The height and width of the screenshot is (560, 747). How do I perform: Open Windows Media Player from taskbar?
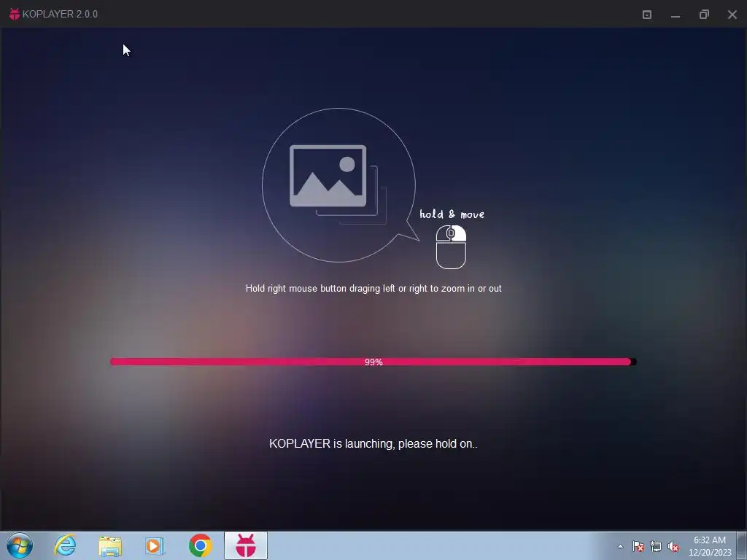point(155,545)
